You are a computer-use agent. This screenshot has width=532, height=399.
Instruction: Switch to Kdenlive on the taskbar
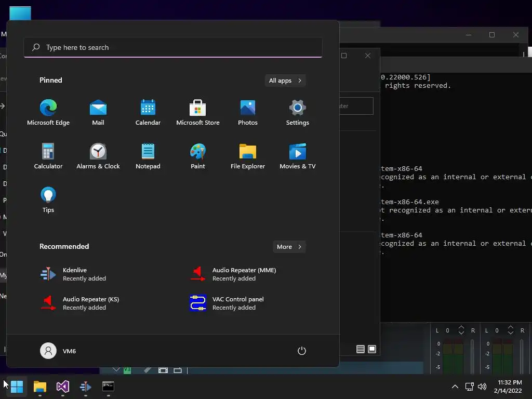pyautogui.click(x=86, y=387)
